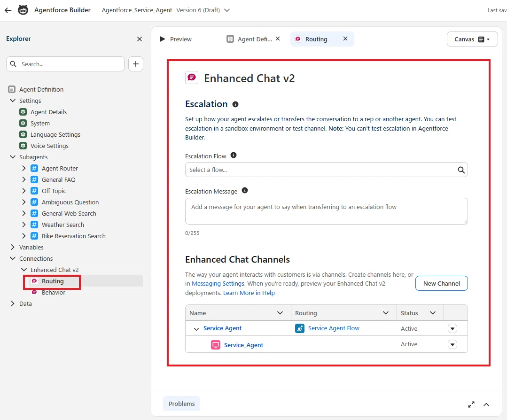Collapse Enhanced Chat v2 tree node
The image size is (507, 420).
24,269
